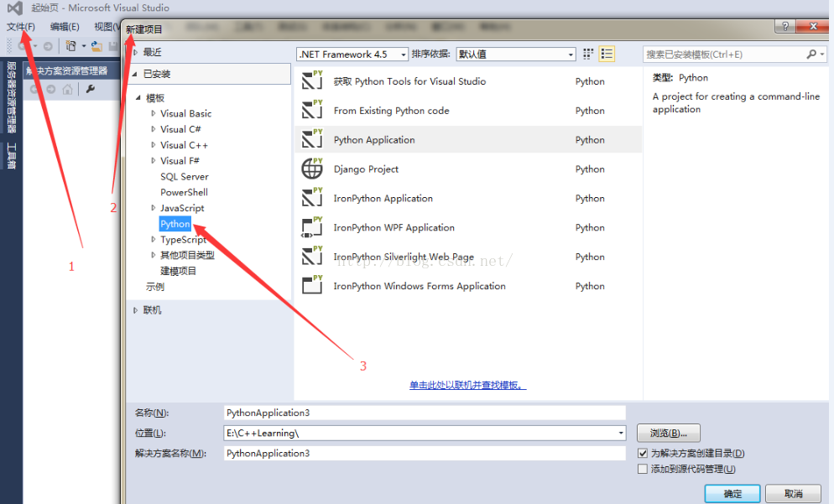Click the 位置 location field
Screen dimensions: 834x504
[x=425, y=434]
